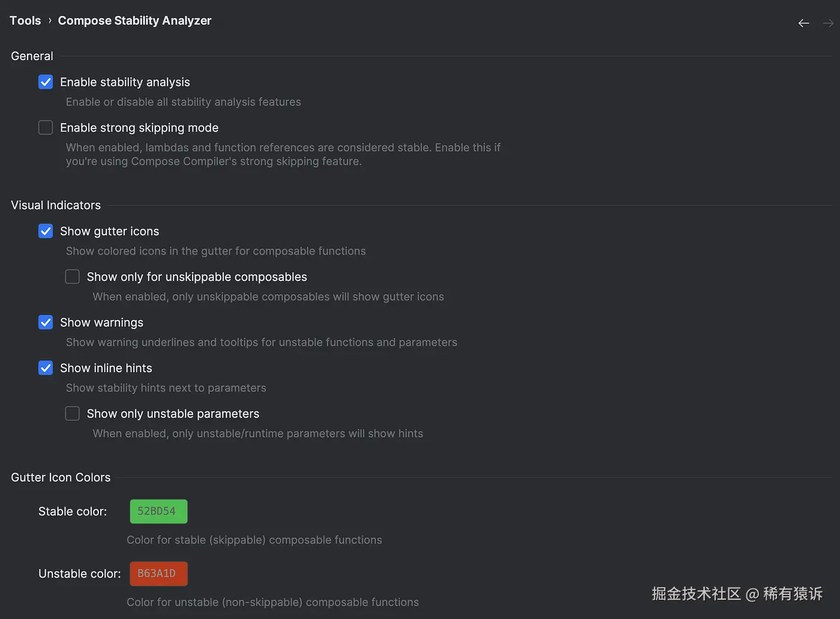Click the Tools breadcrumb
Screen dimensions: 840x619
point(25,20)
